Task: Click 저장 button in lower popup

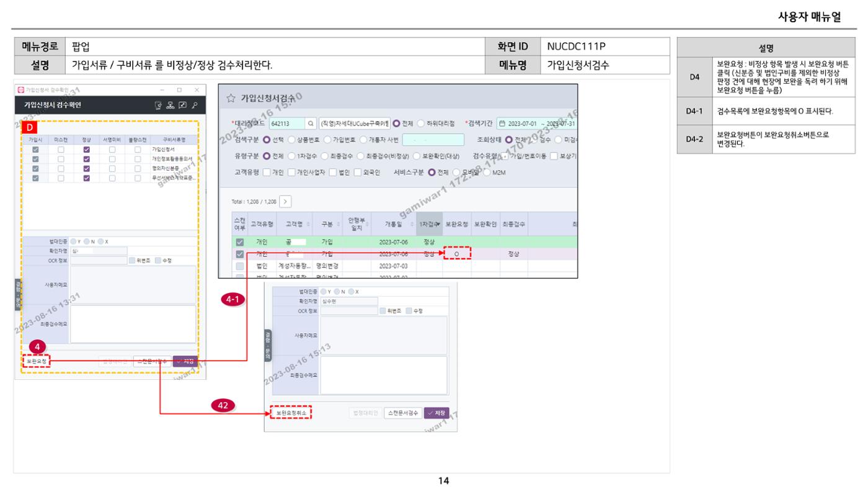Action: [437, 412]
